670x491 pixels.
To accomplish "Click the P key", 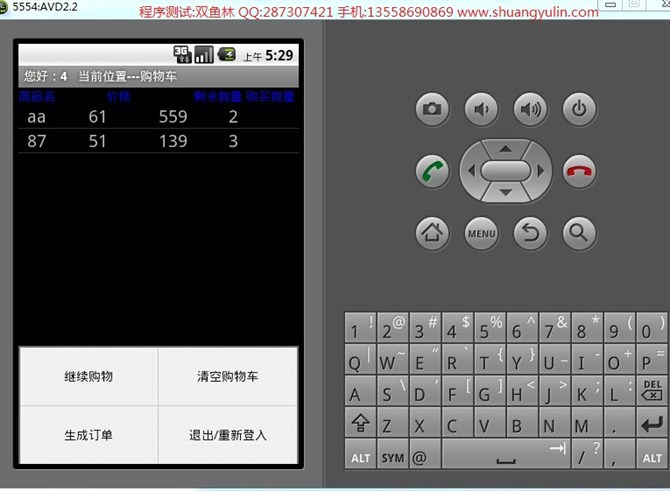I will click(652, 359).
